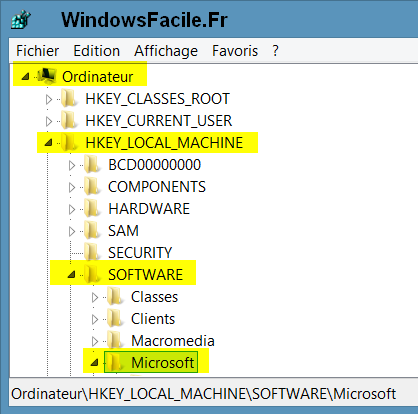Open the Favoris menu
The width and height of the screenshot is (418, 414).
coord(235,51)
